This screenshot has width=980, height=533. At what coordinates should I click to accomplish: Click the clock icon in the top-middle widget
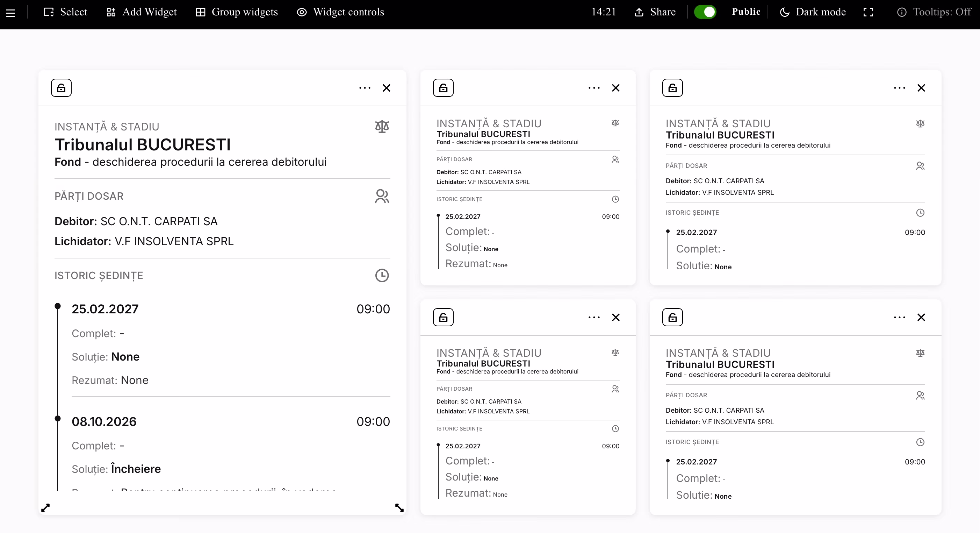coord(615,199)
